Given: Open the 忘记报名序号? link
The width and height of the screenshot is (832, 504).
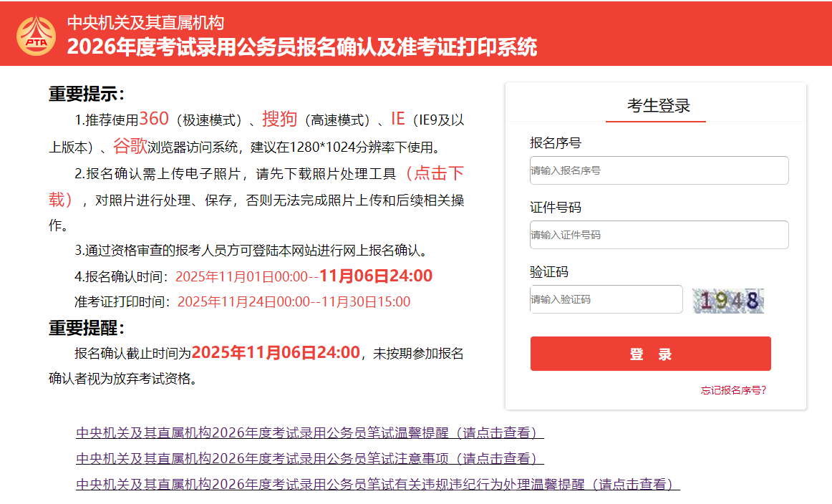Looking at the screenshot, I should (x=733, y=390).
